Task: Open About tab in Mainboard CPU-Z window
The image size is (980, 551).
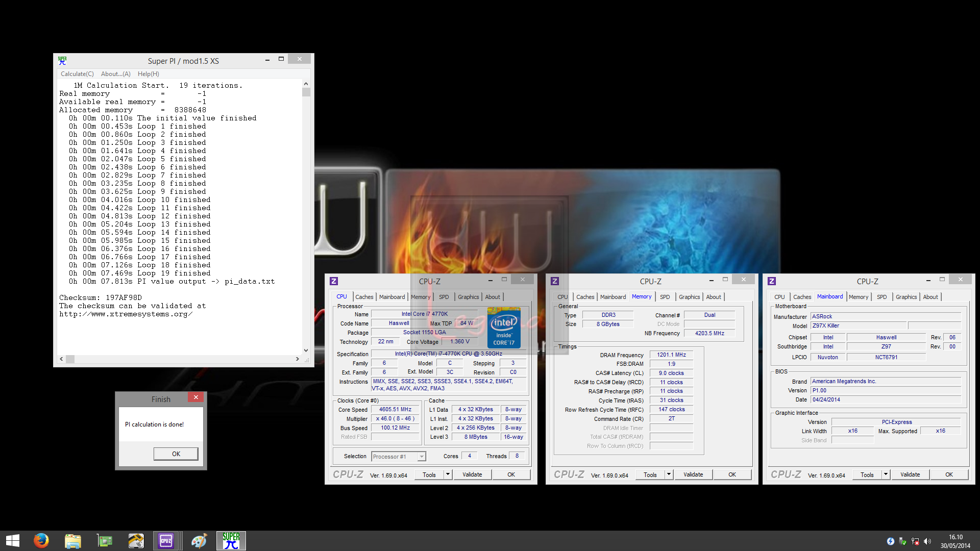Action: [930, 297]
